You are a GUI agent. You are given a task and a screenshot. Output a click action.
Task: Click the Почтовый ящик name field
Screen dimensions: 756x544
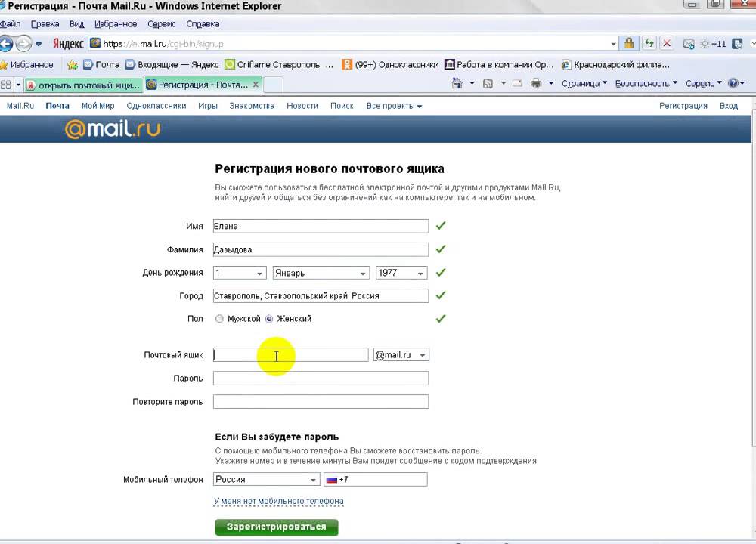click(291, 354)
